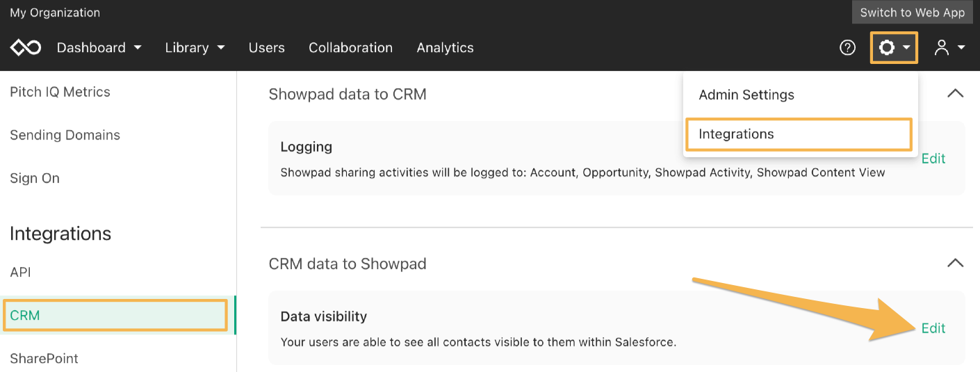Collapse the Showpad data to CRM section
The image size is (980, 372).
tap(956, 93)
